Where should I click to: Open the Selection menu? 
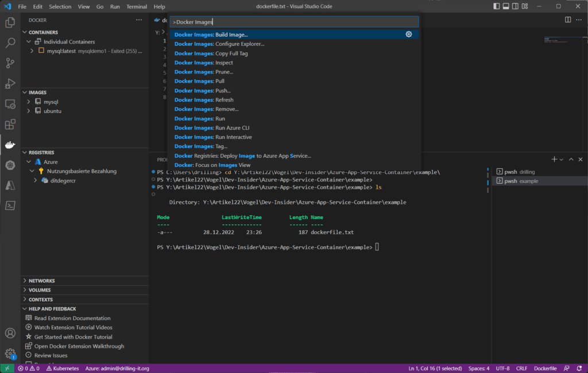coord(60,6)
